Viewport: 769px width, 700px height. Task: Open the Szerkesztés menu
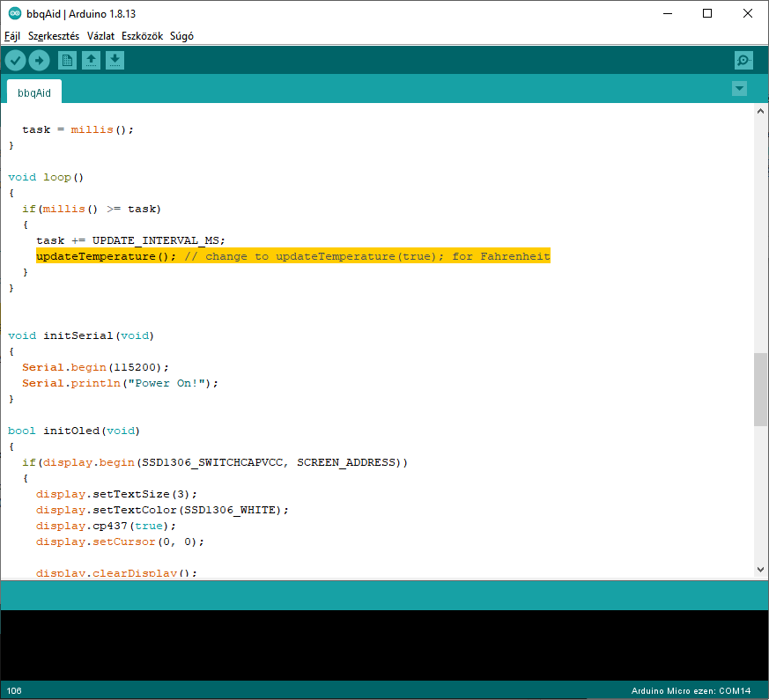click(54, 36)
